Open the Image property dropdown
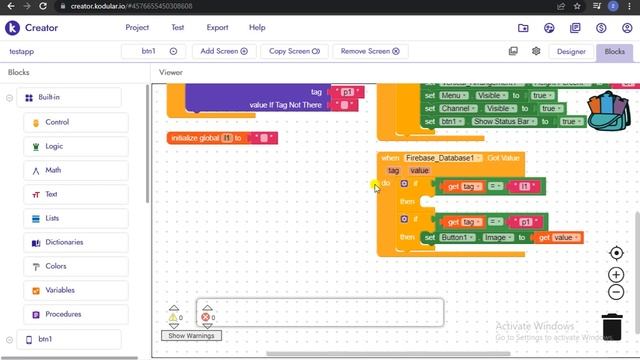The height and width of the screenshot is (360, 640). coord(498,238)
